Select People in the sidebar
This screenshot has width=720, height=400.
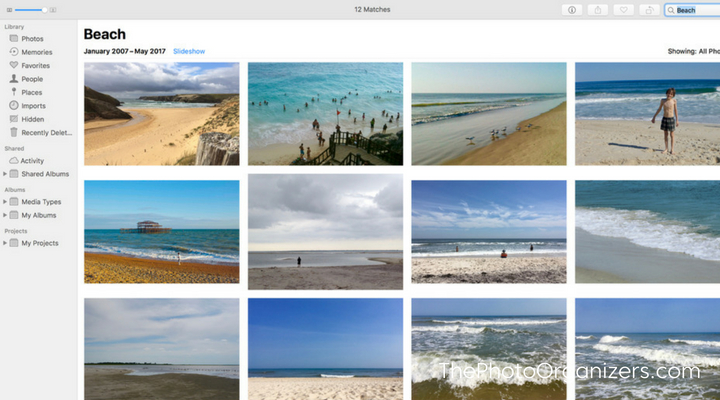(32, 79)
